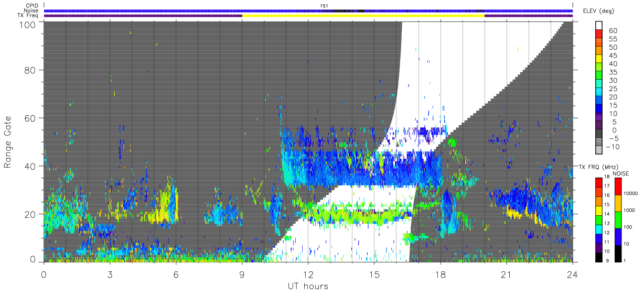Image resolution: width=644 pixels, height=297 pixels.
Task: Click TX FRQ colorbar value 16
Action: point(606,195)
